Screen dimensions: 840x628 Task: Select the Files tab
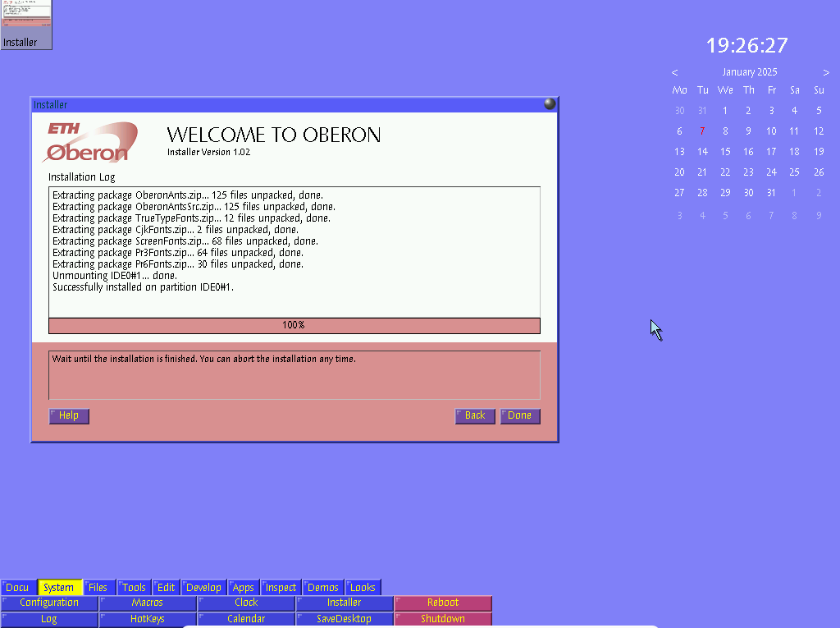click(98, 587)
